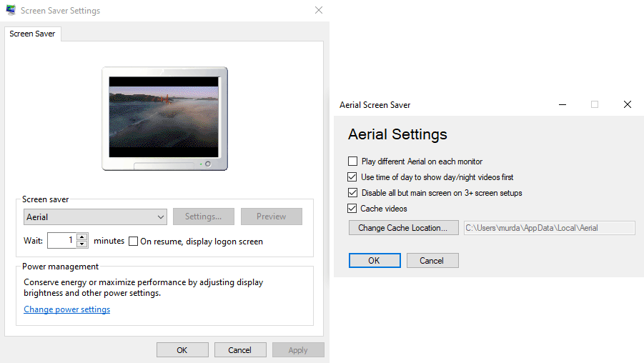This screenshot has height=363, width=644.
Task: Click the Aerial Settings heading text
Action: 397,134
